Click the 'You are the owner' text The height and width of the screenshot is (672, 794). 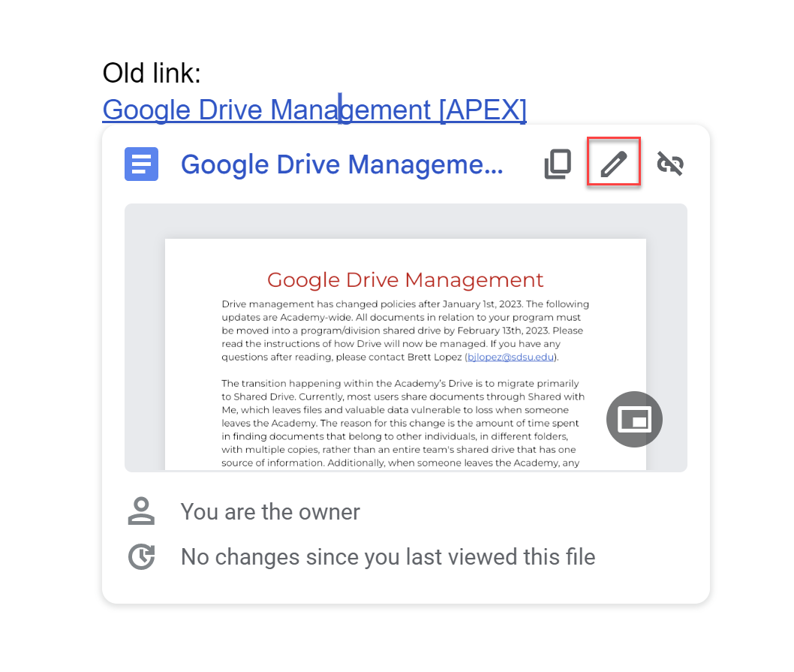coord(270,512)
